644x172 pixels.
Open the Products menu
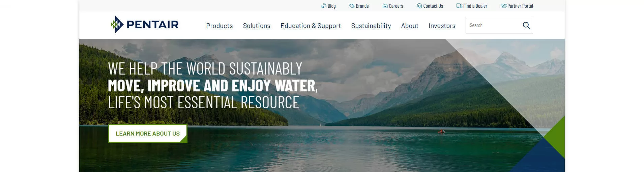tap(219, 26)
